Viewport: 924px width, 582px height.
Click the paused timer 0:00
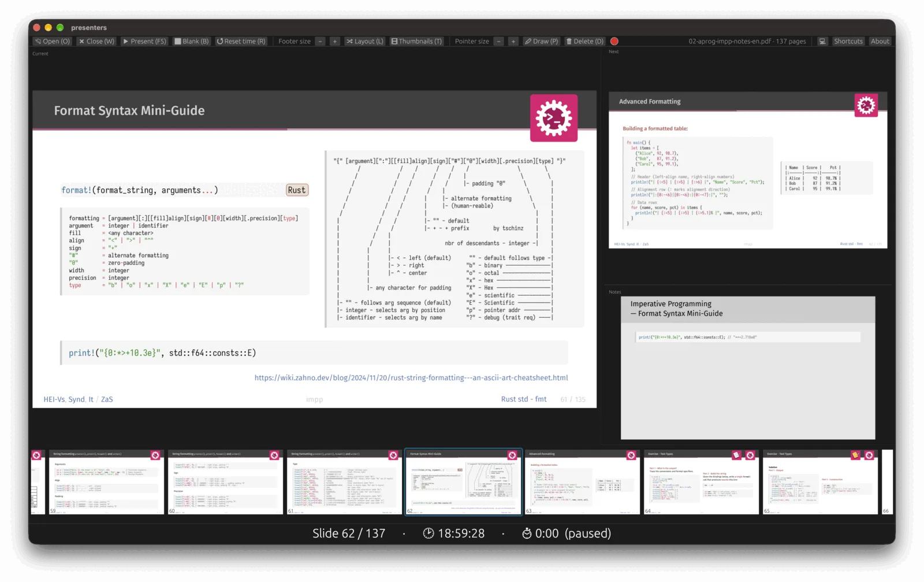coord(567,533)
